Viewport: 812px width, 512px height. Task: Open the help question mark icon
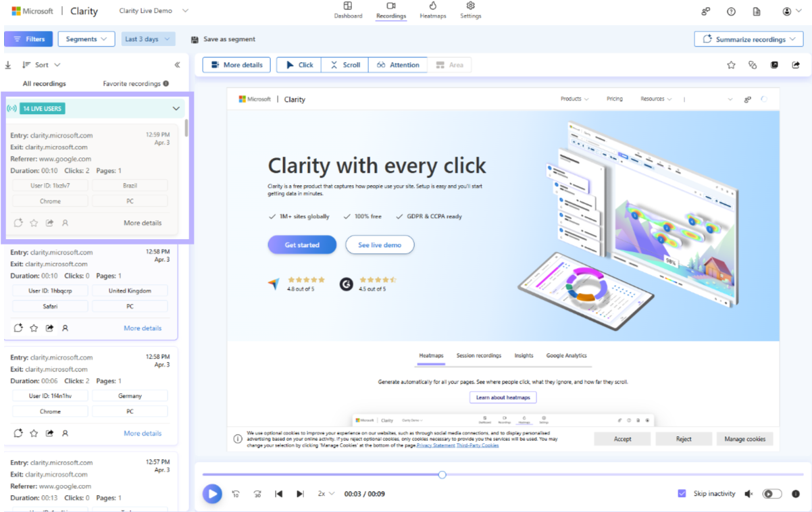tap(731, 11)
